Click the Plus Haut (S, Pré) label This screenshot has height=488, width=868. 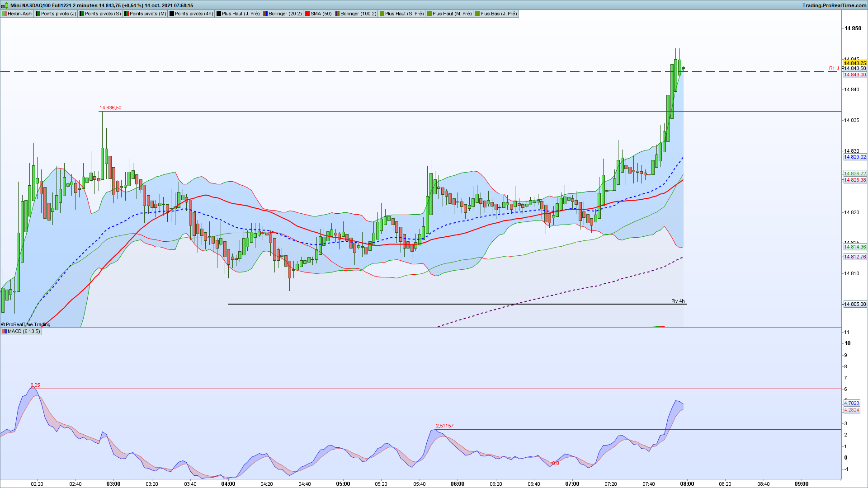pyautogui.click(x=401, y=14)
